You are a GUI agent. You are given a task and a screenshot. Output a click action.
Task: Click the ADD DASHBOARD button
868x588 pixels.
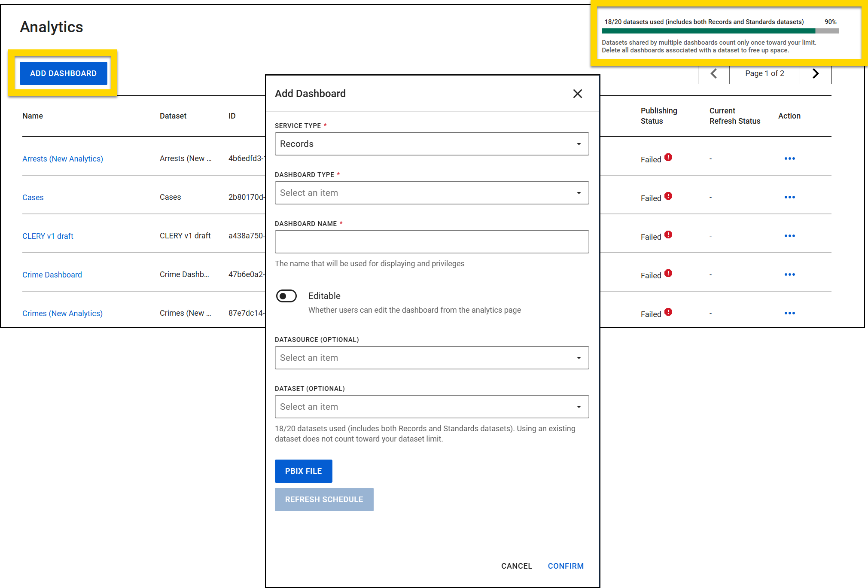[x=63, y=73]
